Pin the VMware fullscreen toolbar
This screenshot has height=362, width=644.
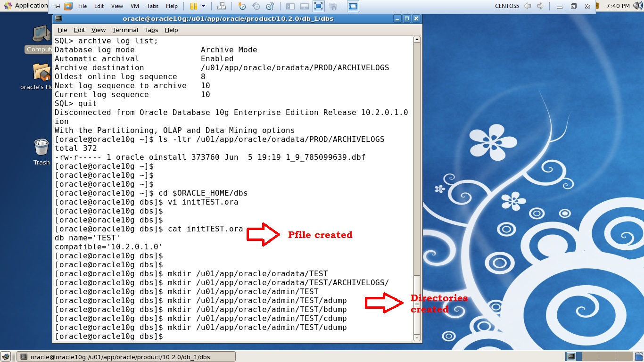(x=56, y=6)
